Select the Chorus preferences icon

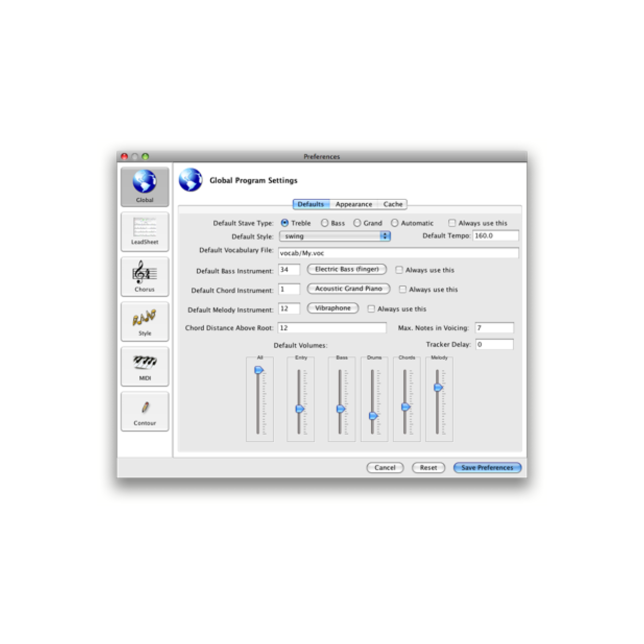pyautogui.click(x=144, y=276)
